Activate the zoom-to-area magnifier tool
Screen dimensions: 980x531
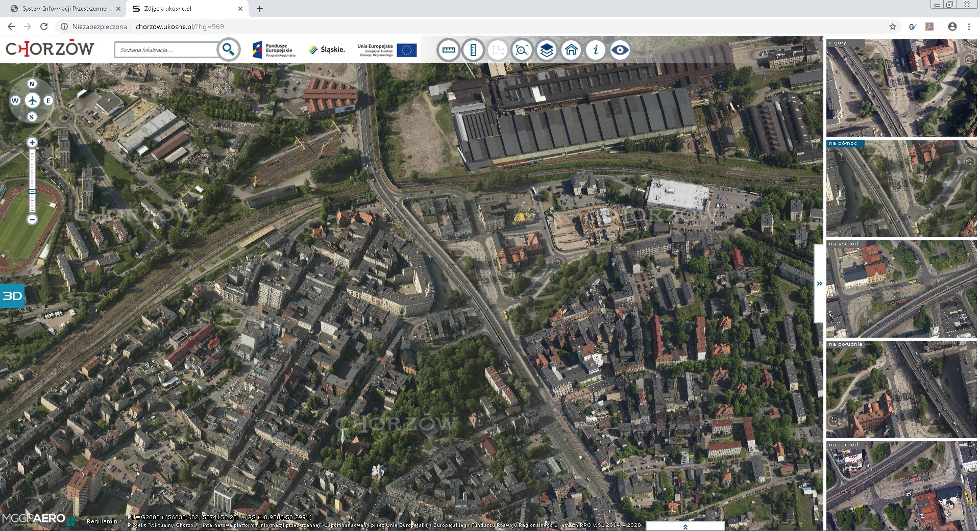click(522, 50)
